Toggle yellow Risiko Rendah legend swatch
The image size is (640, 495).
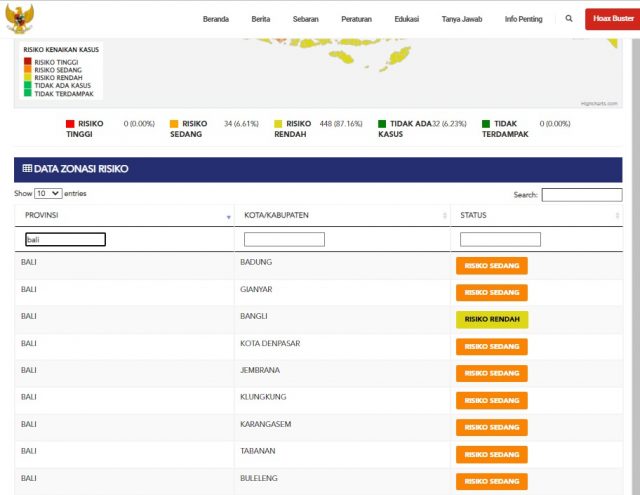click(x=278, y=124)
